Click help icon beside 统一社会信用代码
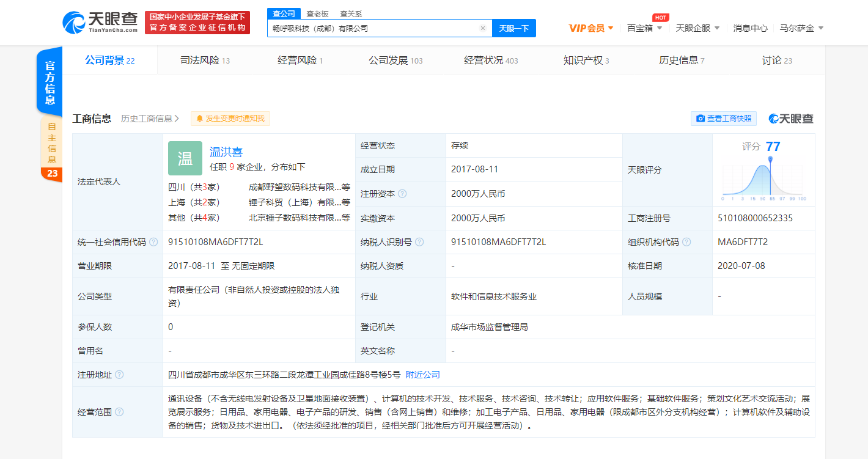Screen dimensions: 868x459 (x=153, y=242)
